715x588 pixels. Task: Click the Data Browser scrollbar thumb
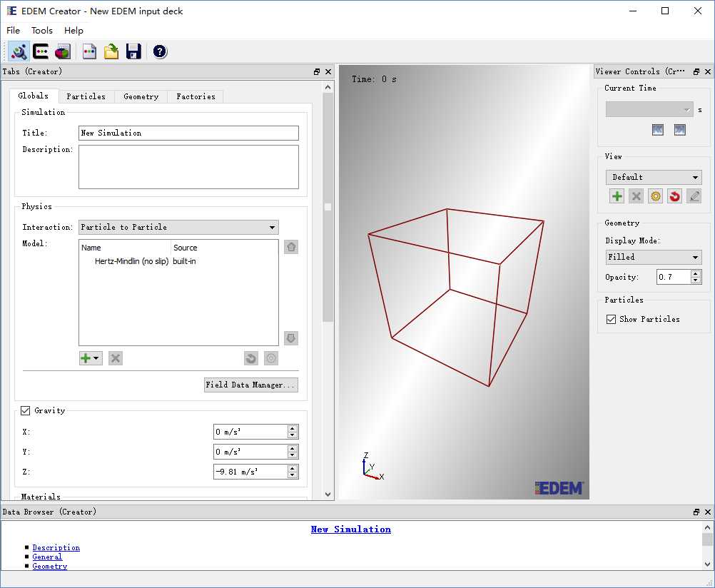pos(707,539)
